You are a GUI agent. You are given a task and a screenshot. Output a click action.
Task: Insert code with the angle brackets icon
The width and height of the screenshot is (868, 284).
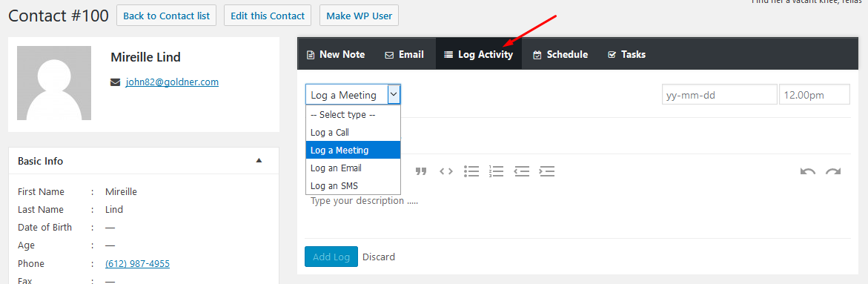click(446, 171)
